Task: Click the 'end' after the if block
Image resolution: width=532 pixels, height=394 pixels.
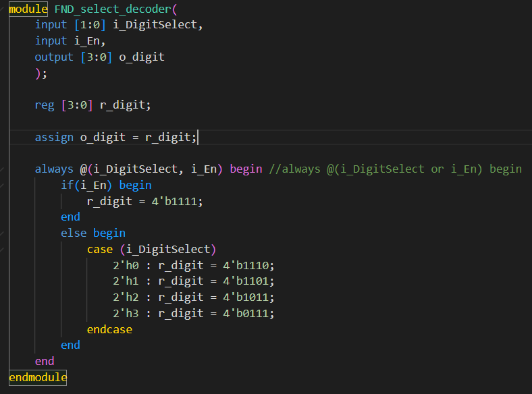Action: point(71,217)
